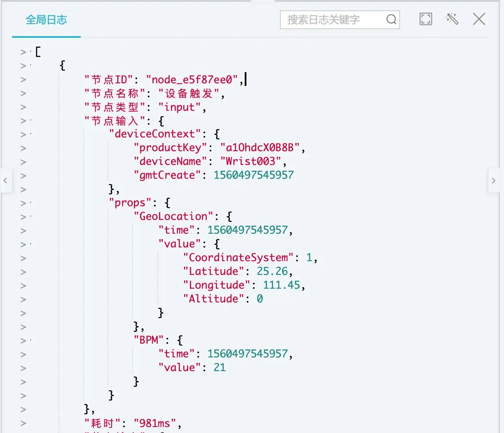Click the "节点类型" key
Image resolution: width=504 pixels, height=433 pixels.
coord(115,107)
